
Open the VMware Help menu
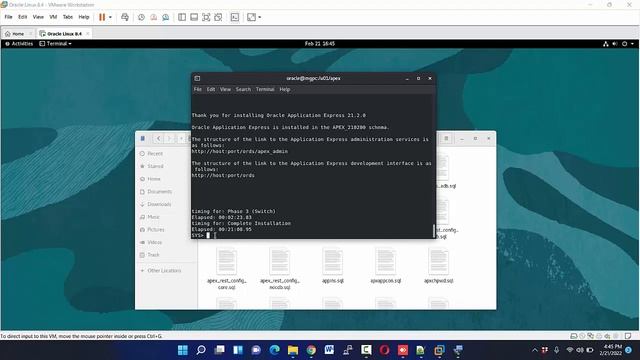[84, 17]
